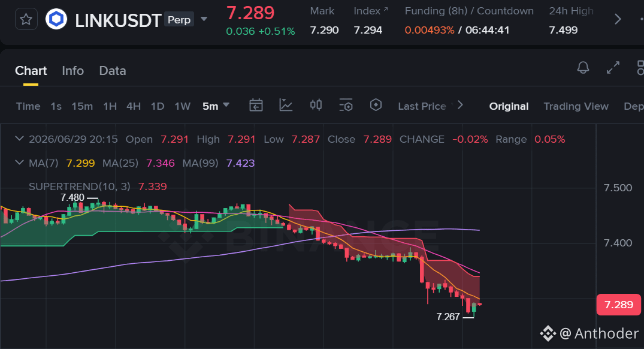Open technical indicators chart icon
This screenshot has width=644, height=349.
coord(286,105)
